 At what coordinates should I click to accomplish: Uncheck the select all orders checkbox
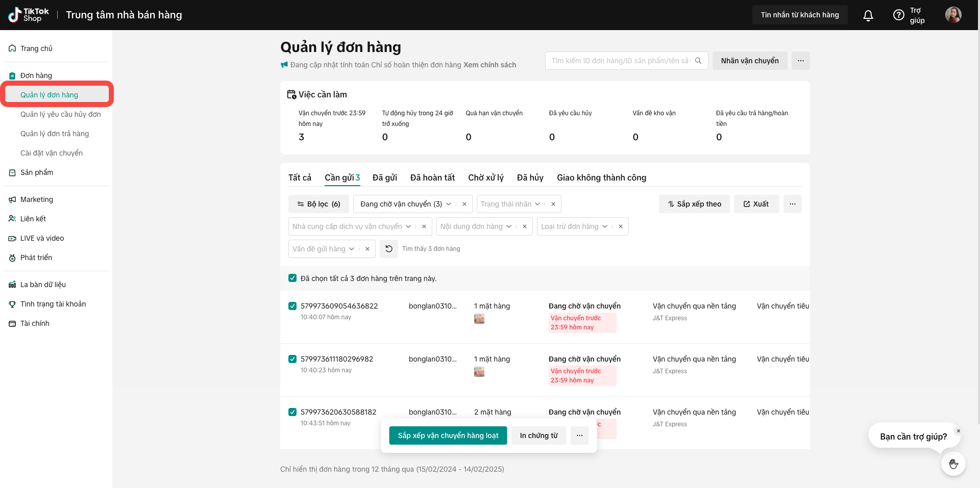(x=292, y=278)
